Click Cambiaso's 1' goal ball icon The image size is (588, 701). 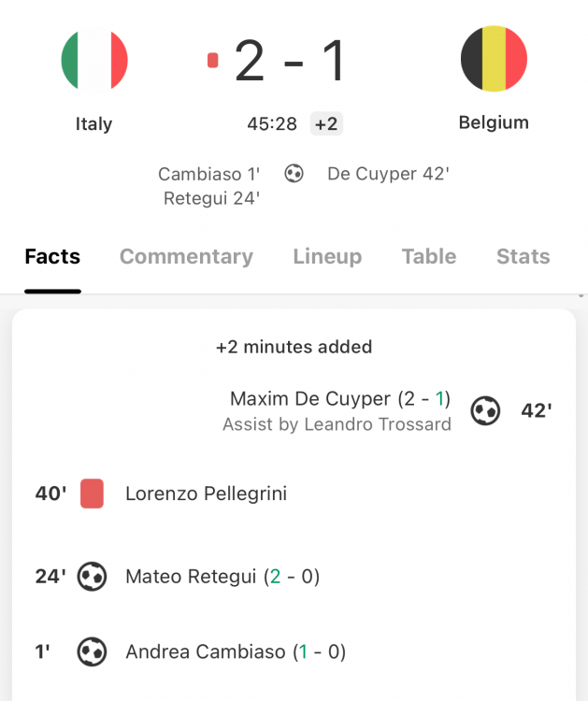coord(92,651)
